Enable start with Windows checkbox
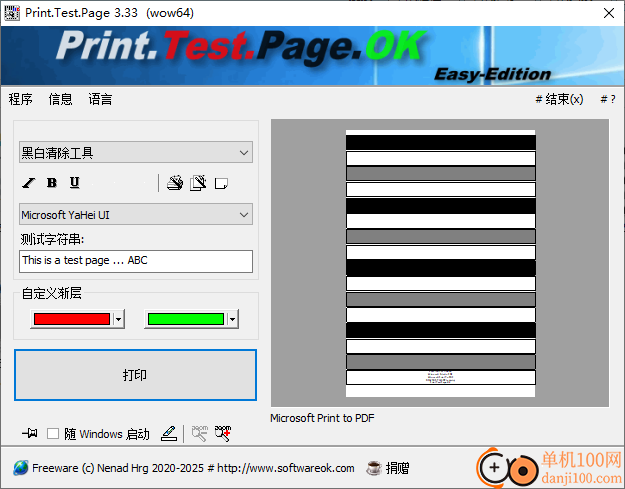This screenshot has height=489, width=625. (53, 434)
